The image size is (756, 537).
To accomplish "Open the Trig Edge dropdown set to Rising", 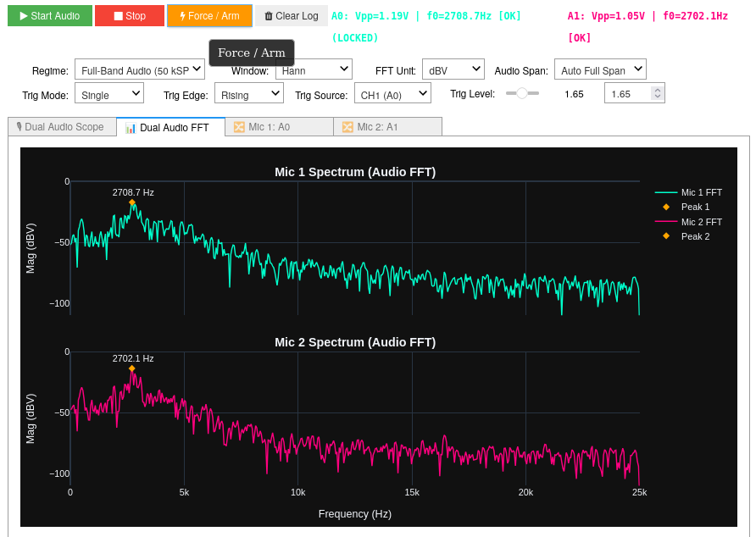I will click(249, 93).
